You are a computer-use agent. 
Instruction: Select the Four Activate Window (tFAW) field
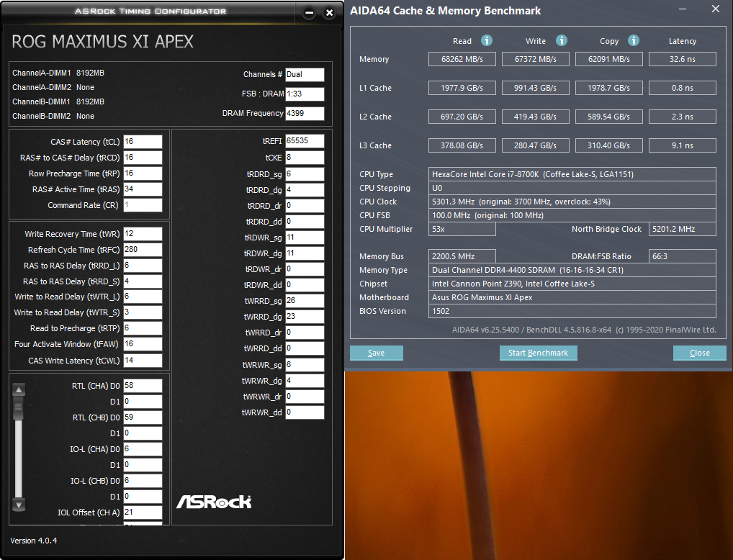(x=143, y=344)
